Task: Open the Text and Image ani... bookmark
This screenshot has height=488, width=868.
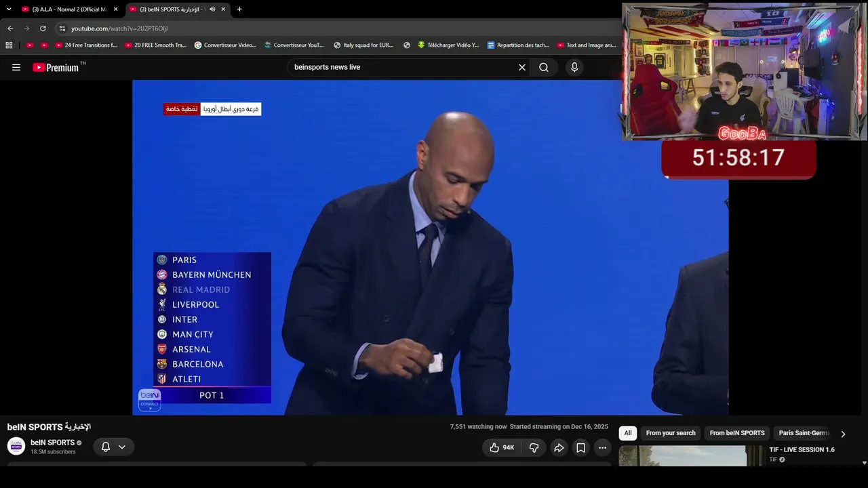Action: tap(587, 45)
